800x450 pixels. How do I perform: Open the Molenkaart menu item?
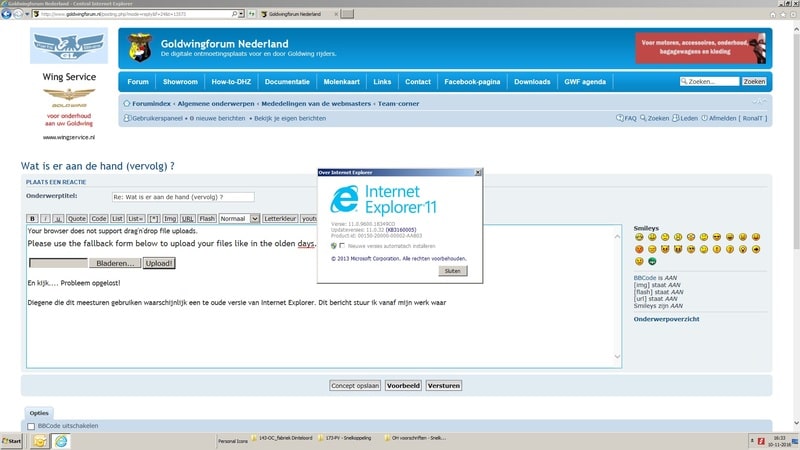pos(341,82)
